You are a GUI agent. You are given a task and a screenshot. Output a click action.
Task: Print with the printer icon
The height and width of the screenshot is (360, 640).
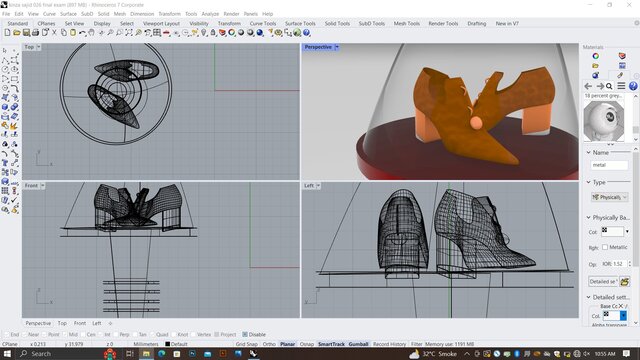click(36, 33)
